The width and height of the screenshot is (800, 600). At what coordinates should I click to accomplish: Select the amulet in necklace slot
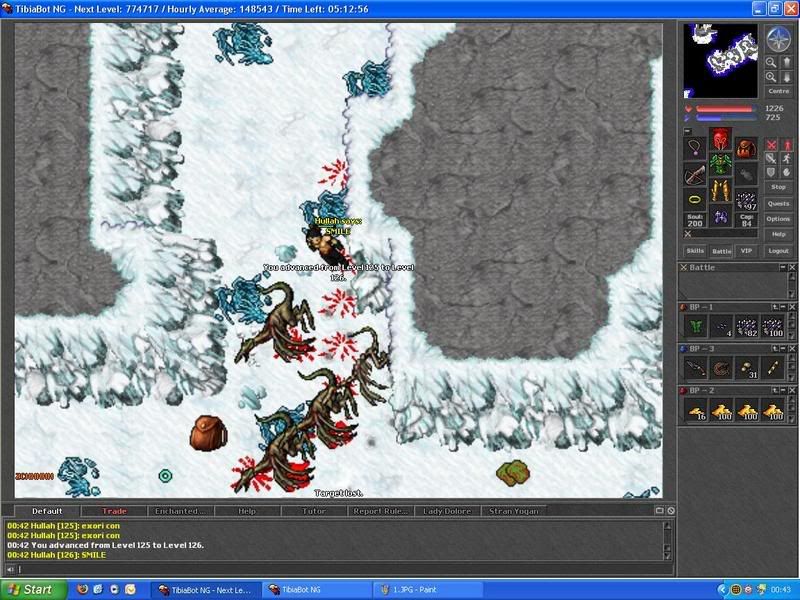694,148
